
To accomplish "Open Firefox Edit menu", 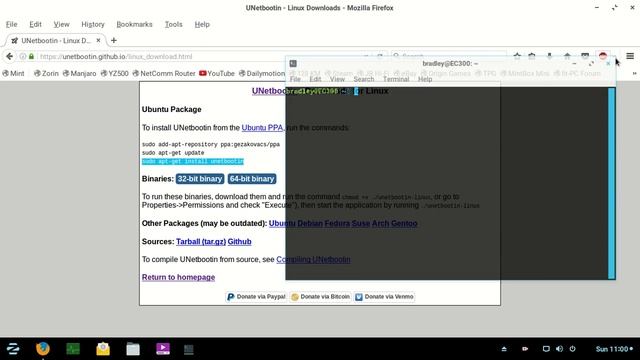I will (x=35, y=24).
